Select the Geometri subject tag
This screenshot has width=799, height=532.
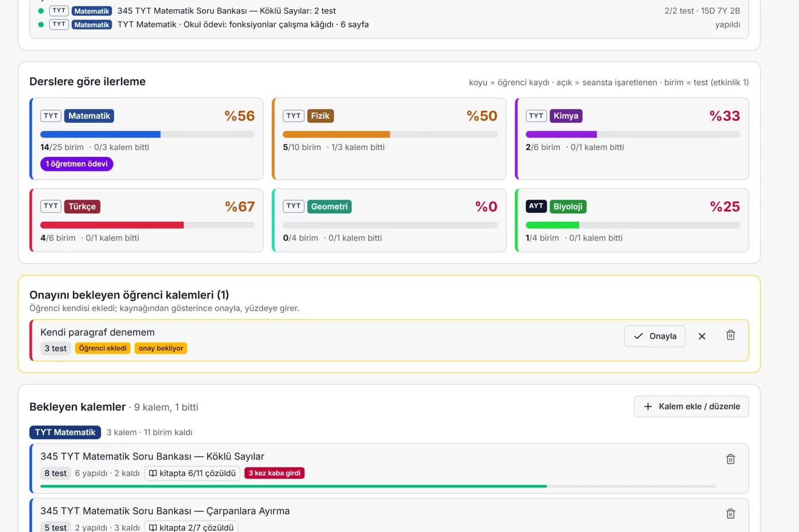click(x=329, y=206)
